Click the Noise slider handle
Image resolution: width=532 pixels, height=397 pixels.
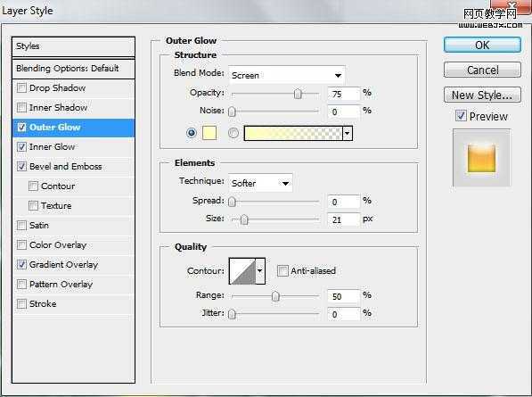pos(232,112)
